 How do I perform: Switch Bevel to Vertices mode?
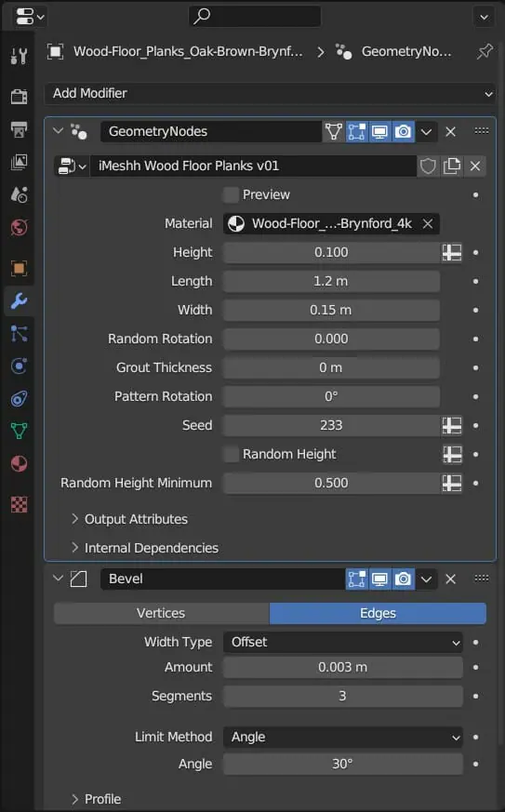coord(162,613)
